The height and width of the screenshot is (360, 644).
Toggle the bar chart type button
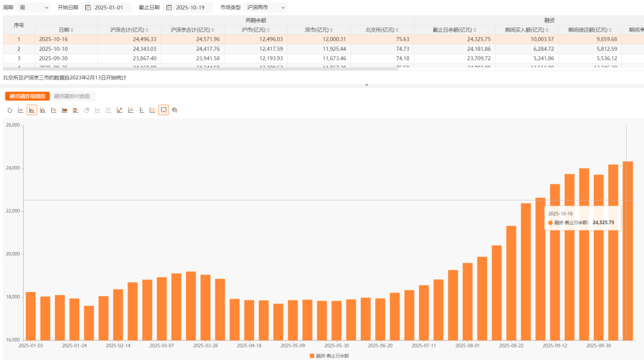click(x=32, y=110)
